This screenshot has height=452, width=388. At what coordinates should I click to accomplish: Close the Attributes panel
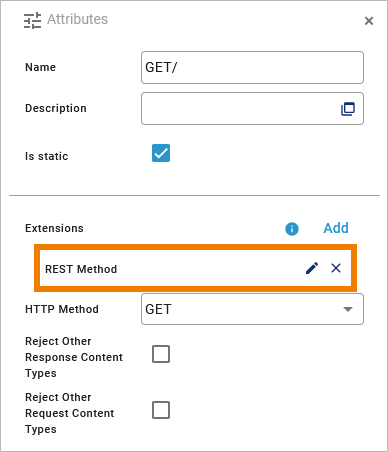[x=369, y=21]
